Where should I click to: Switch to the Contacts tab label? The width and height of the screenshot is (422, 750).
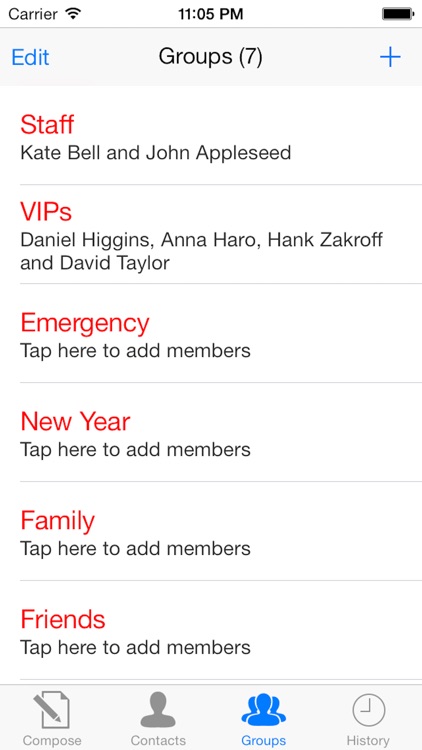click(158, 740)
